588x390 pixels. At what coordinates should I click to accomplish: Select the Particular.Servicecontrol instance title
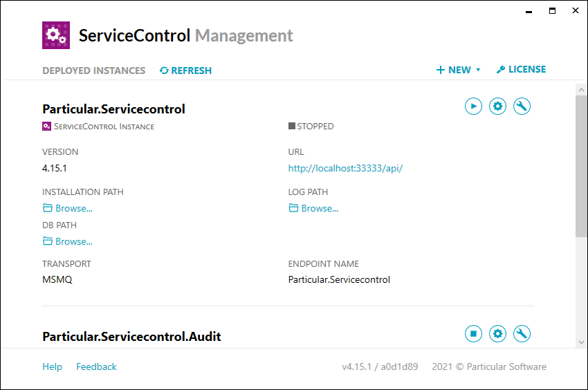(113, 109)
